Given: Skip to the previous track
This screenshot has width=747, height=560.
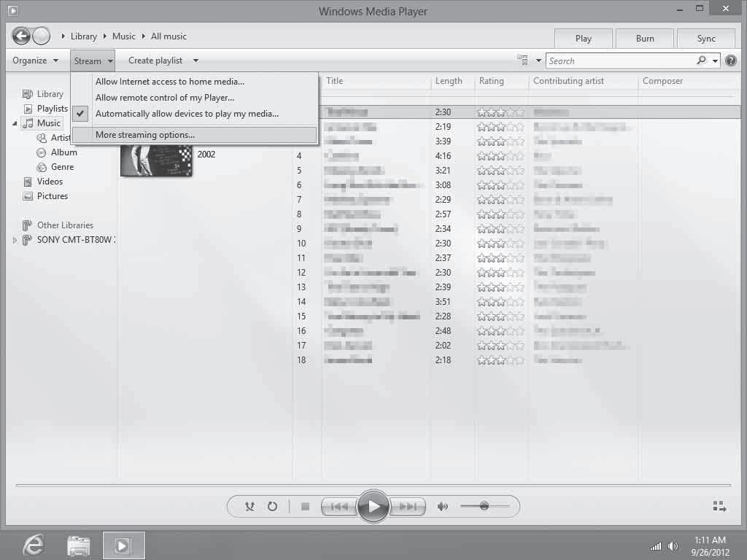Looking at the screenshot, I should (338, 507).
